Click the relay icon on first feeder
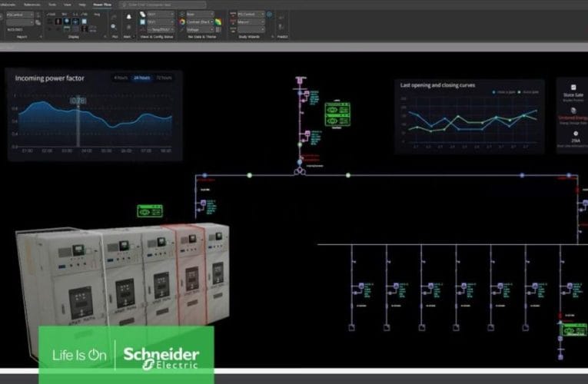Viewport: 588px width, 384px height. click(361, 286)
